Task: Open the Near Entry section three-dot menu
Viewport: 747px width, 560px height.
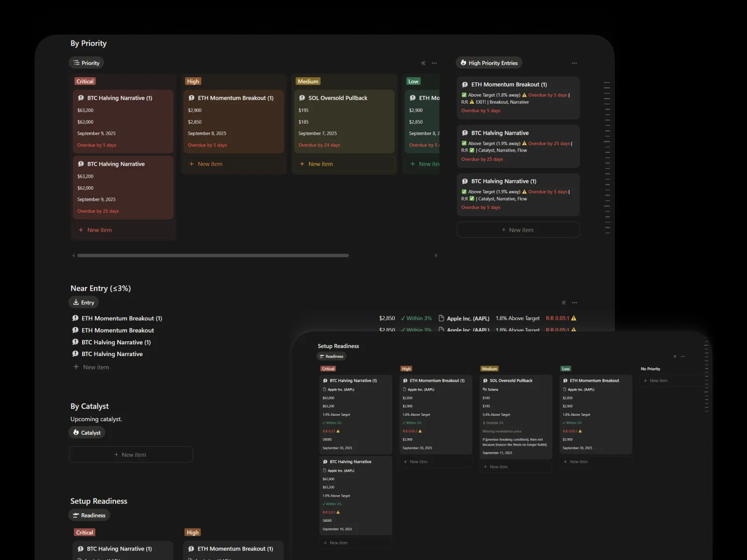Action: click(574, 302)
